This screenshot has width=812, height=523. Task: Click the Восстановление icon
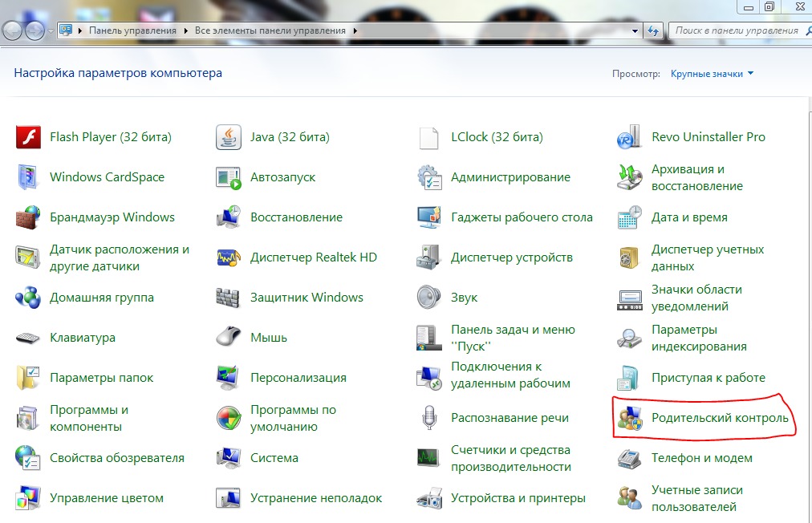pyautogui.click(x=229, y=217)
